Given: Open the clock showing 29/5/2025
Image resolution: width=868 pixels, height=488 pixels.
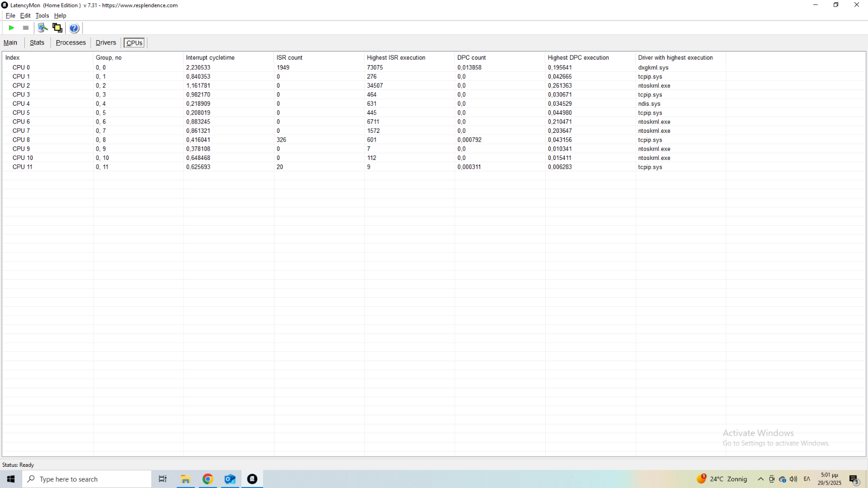Looking at the screenshot, I should (x=829, y=479).
